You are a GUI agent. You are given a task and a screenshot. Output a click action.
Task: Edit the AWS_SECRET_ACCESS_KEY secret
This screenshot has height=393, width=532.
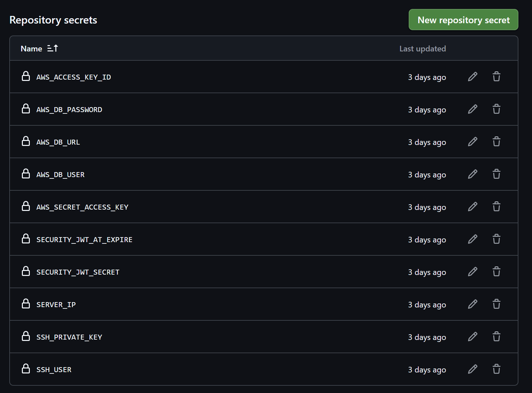(x=473, y=207)
